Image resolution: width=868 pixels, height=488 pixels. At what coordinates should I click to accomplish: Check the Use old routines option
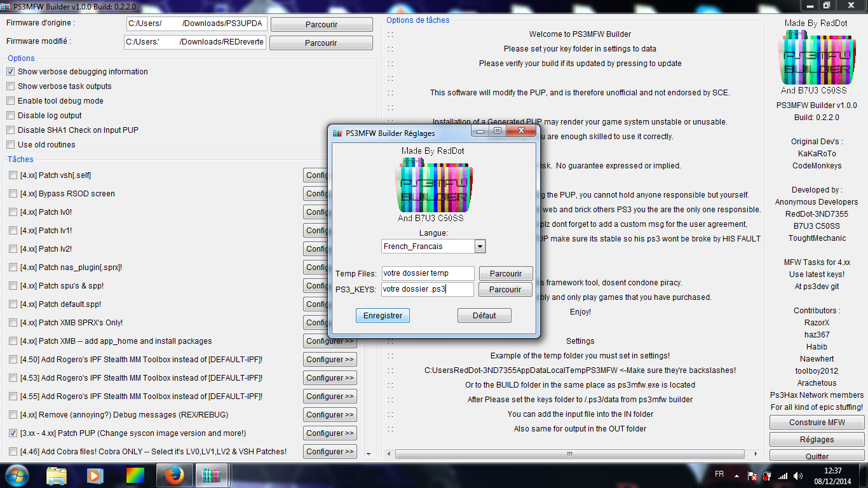[11, 145]
